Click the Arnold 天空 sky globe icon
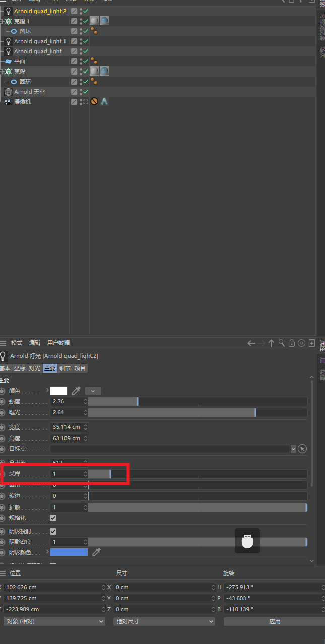Viewport: 325px width, 644px height. [8, 92]
